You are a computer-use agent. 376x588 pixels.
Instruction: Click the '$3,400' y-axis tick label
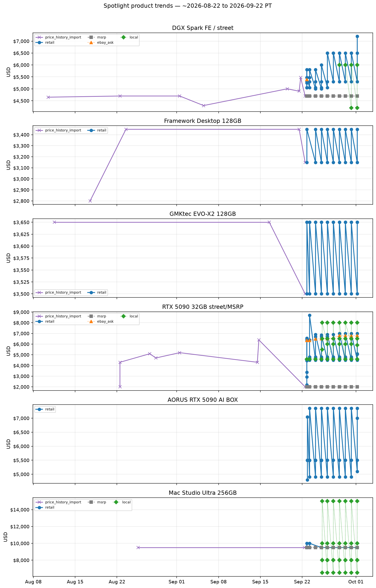point(21,135)
